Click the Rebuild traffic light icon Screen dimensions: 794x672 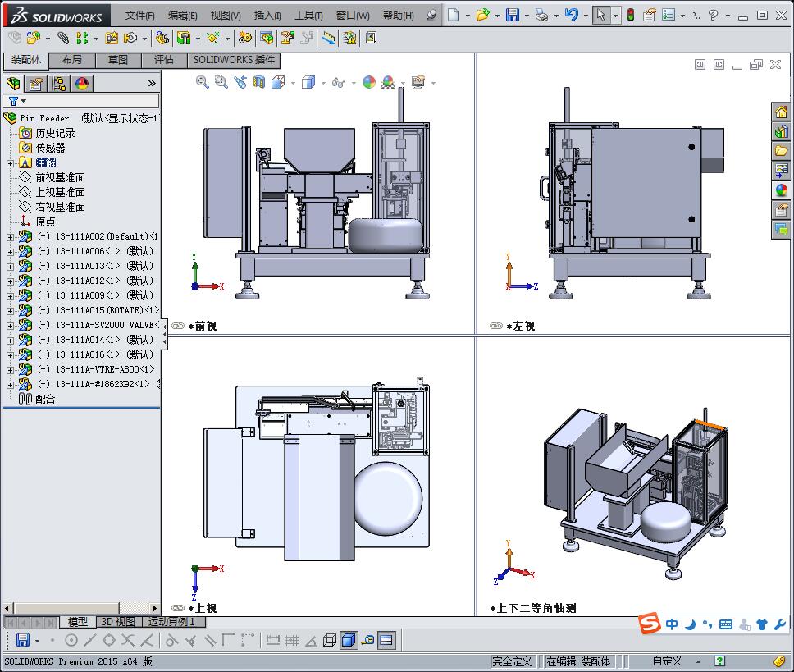[x=631, y=15]
